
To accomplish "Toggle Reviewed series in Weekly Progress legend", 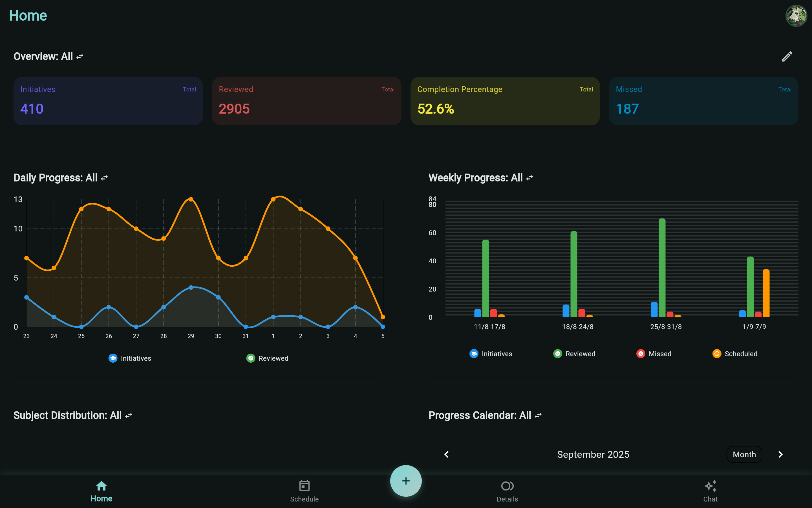I will point(574,354).
